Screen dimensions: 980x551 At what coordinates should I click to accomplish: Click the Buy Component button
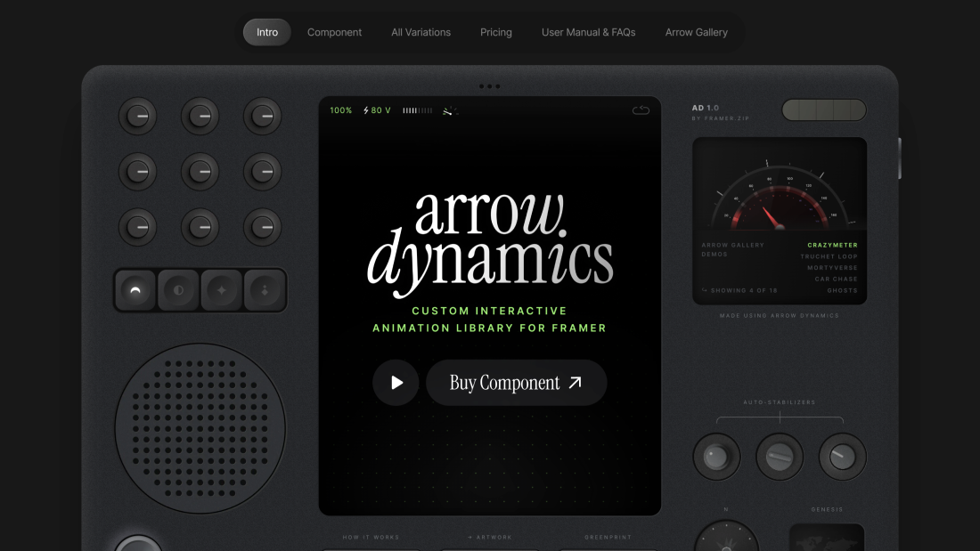click(517, 382)
